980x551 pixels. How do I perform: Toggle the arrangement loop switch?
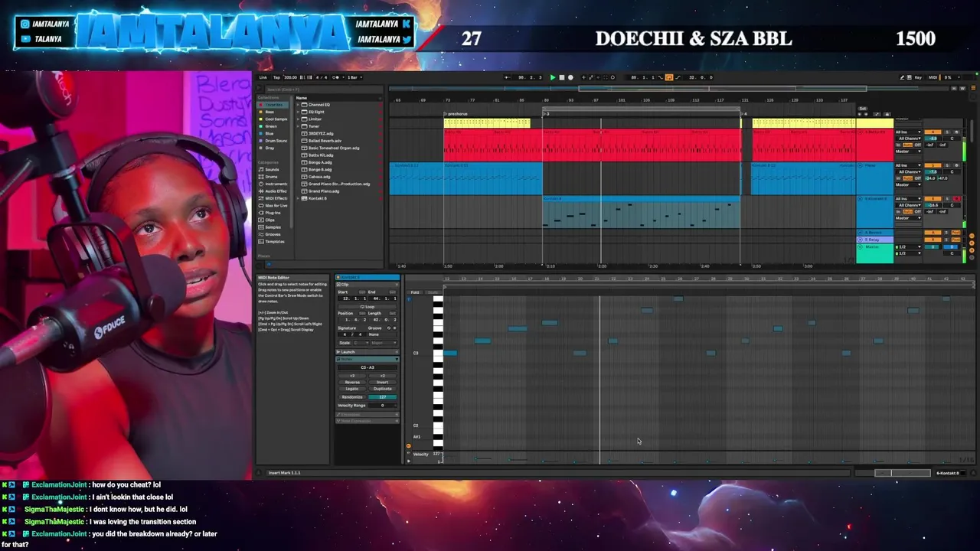pos(668,77)
